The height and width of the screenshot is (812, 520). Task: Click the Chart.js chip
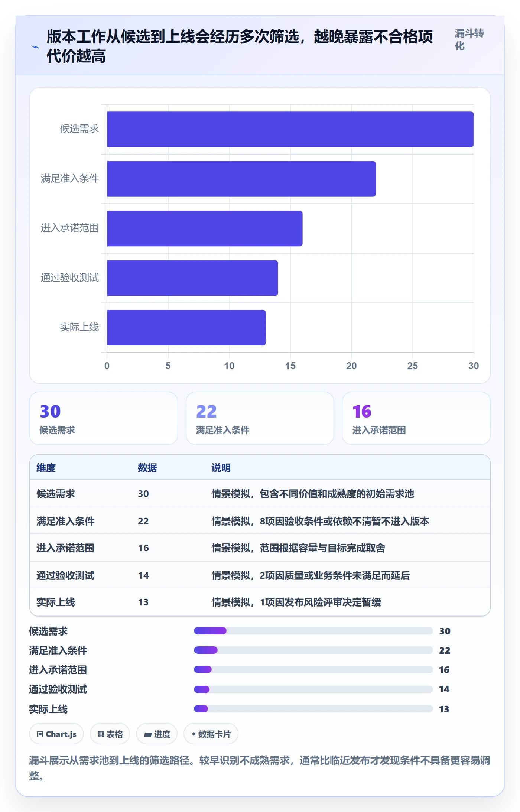(56, 734)
